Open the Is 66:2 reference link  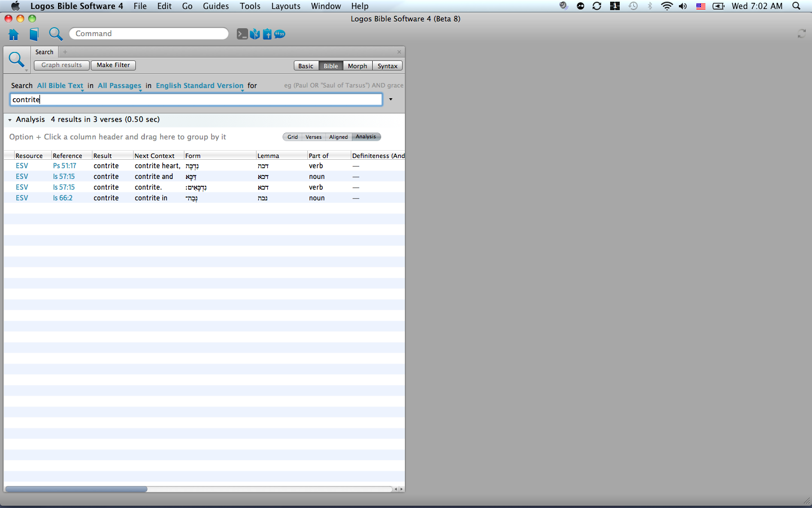coord(63,198)
